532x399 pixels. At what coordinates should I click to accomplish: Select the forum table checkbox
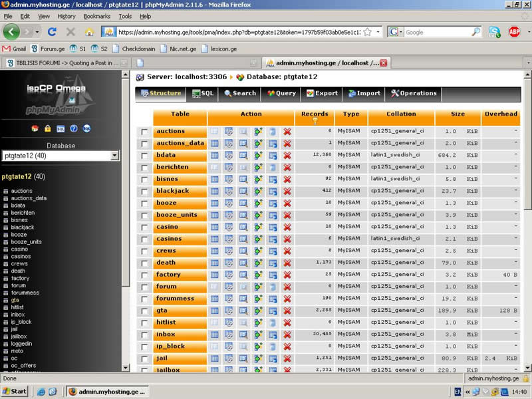tap(144, 287)
